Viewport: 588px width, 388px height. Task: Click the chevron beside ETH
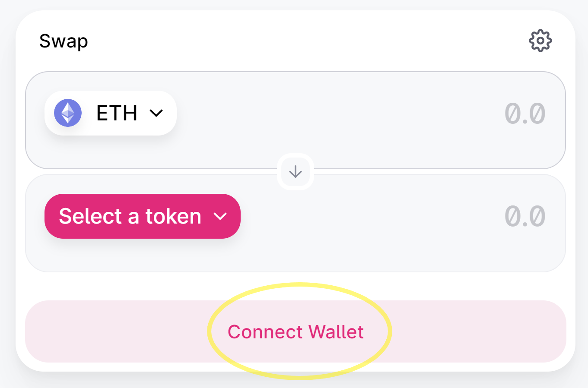pos(156,113)
